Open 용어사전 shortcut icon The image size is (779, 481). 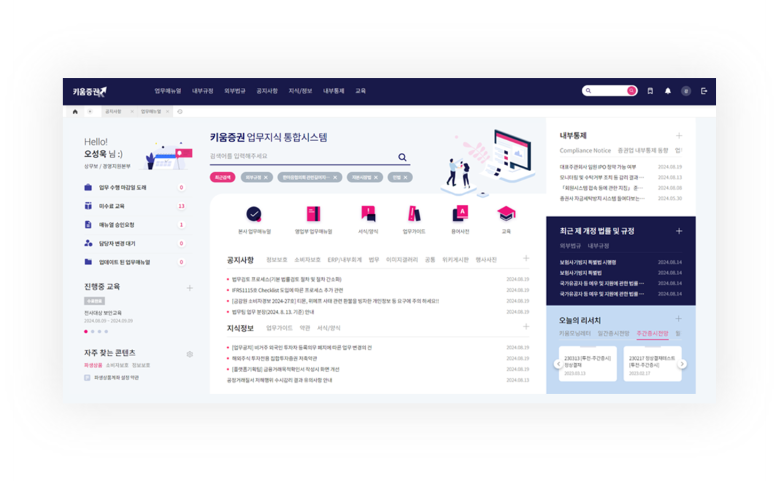click(x=460, y=214)
